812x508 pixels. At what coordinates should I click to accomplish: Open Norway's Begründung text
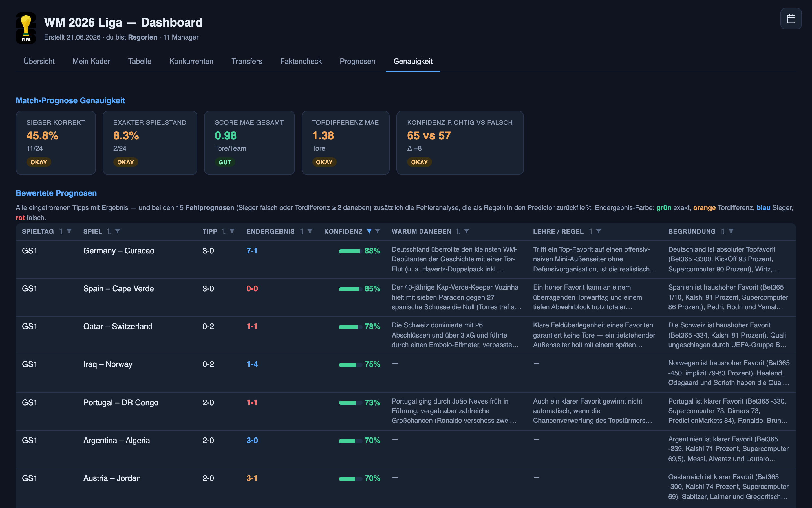coord(729,373)
